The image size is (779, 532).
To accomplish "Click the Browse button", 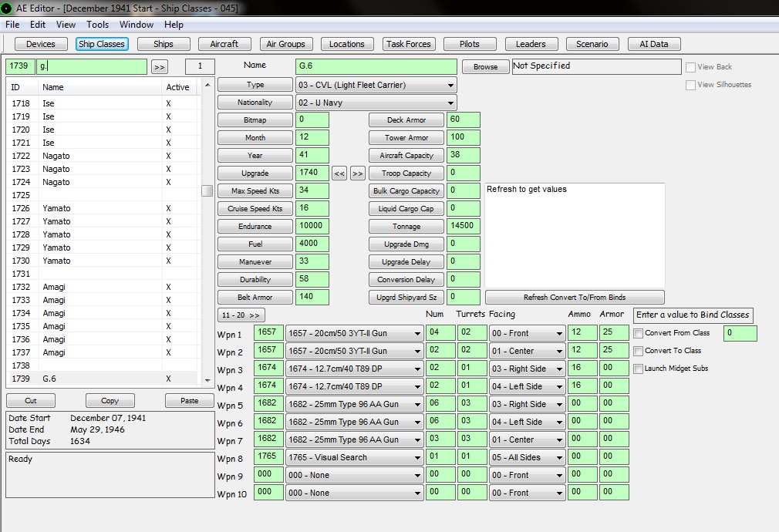I will [485, 67].
